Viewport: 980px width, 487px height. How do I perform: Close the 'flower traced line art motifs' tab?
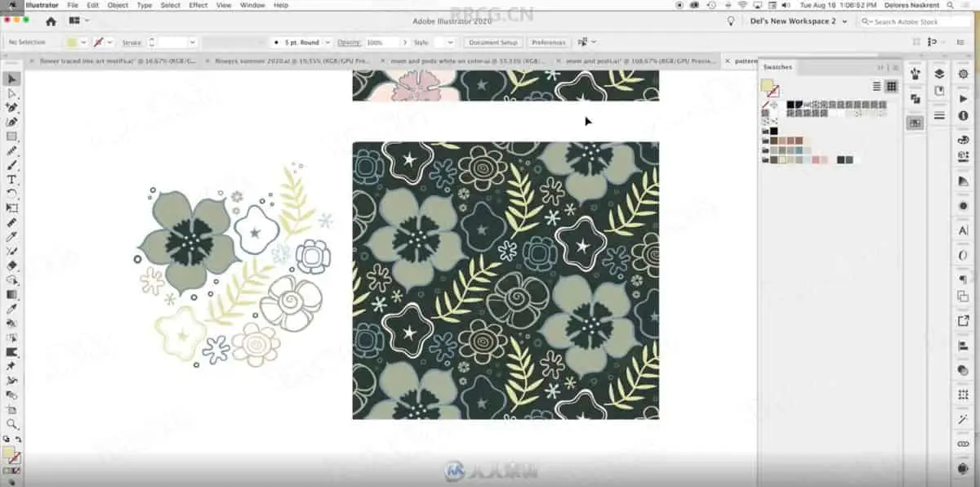(x=32, y=60)
